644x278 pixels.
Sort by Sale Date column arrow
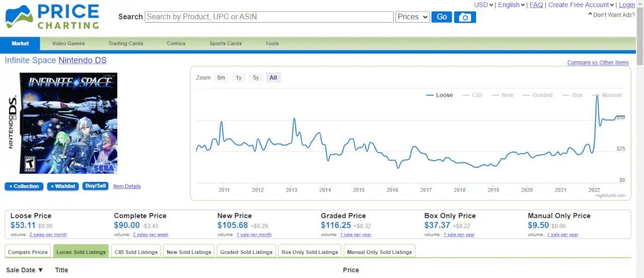(41, 270)
